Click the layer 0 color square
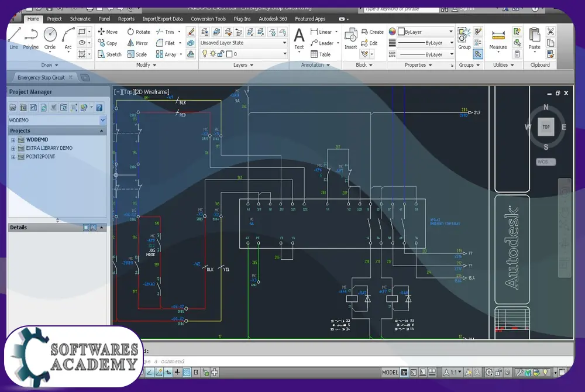This screenshot has height=392, width=585. (x=229, y=54)
